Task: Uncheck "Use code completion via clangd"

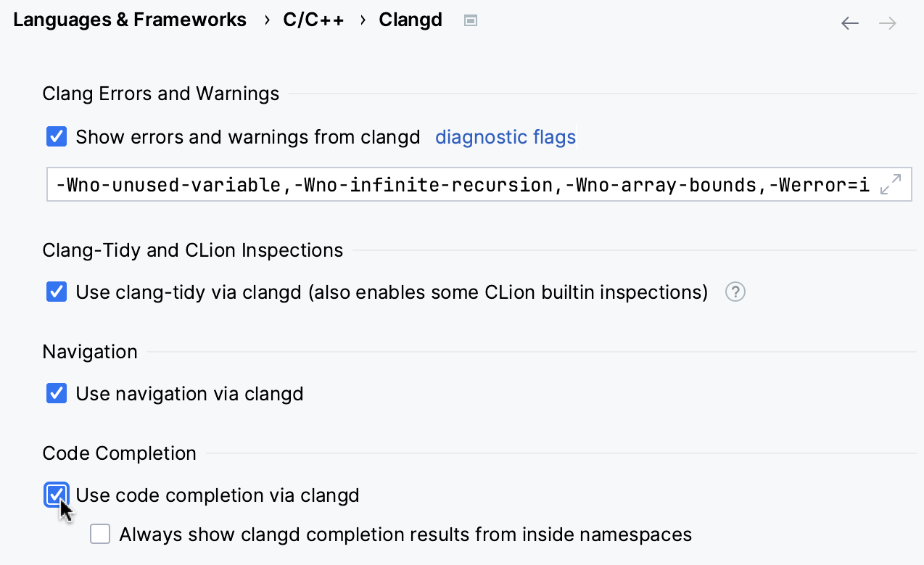Action: pyautogui.click(x=56, y=495)
